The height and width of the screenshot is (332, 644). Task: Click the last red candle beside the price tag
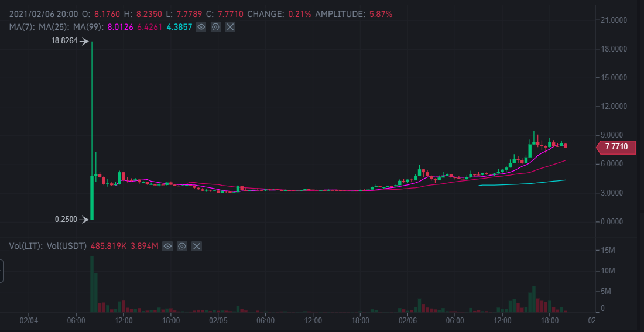pos(566,145)
